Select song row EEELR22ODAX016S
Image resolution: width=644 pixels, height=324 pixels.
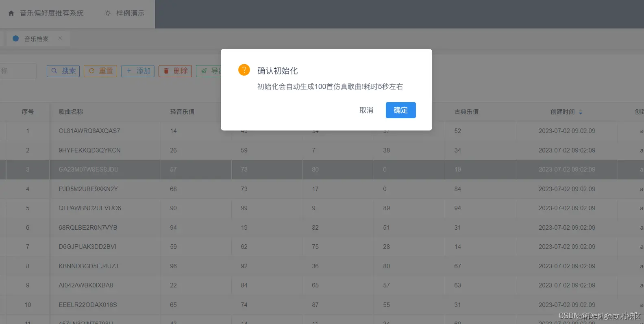pos(322,305)
